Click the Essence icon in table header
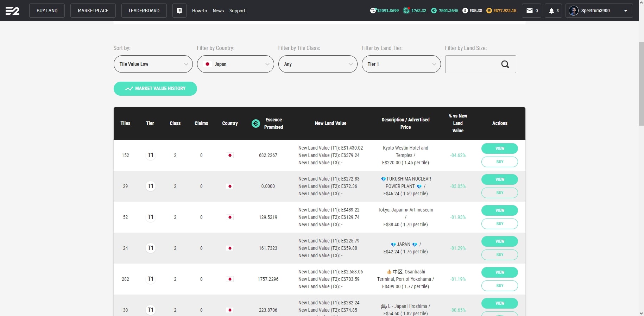 pyautogui.click(x=256, y=124)
